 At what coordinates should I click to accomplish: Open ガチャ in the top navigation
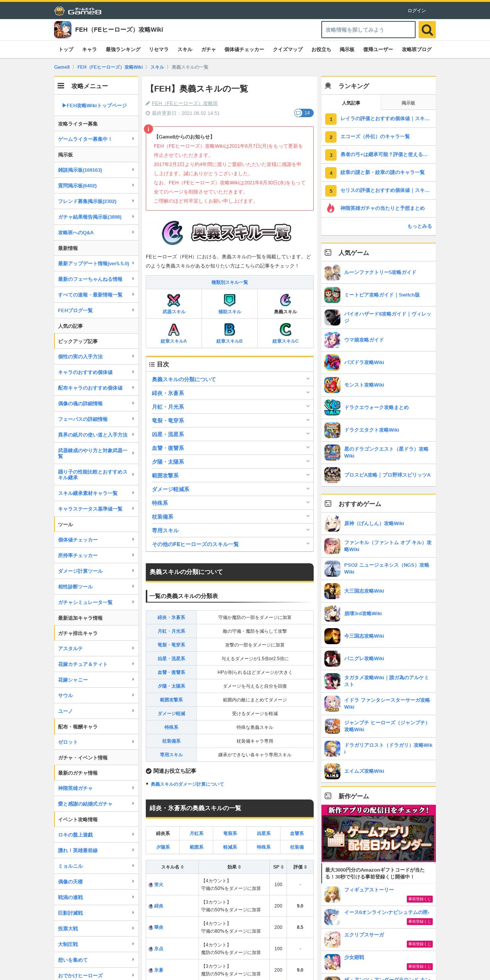click(x=208, y=49)
